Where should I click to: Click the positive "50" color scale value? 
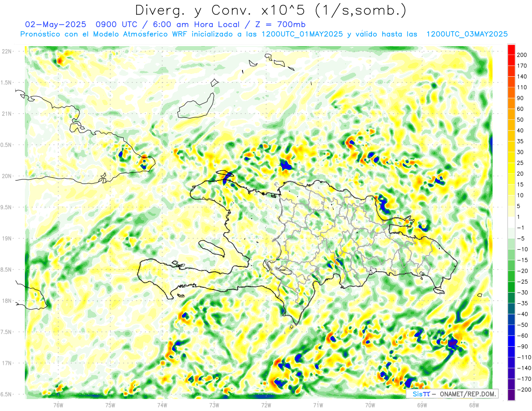(521, 120)
